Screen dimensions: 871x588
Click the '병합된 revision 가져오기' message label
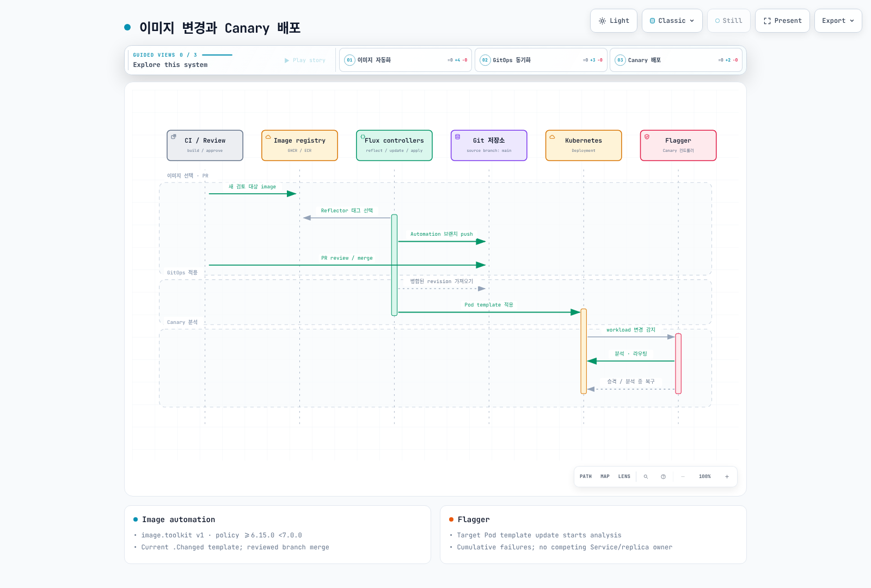[441, 281]
